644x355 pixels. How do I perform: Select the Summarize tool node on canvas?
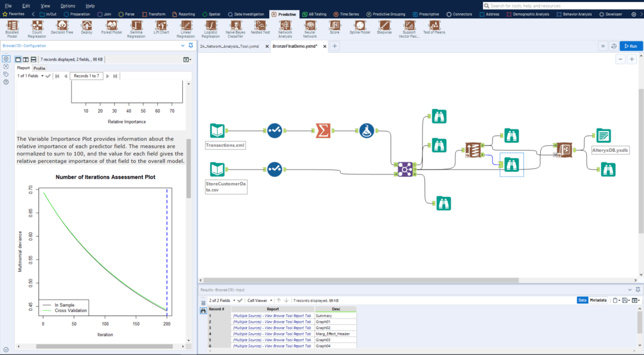323,130
